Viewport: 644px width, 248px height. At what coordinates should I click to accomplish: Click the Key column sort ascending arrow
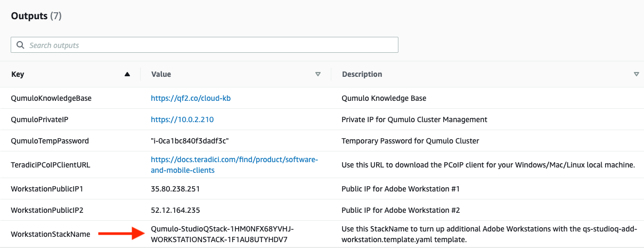(x=127, y=74)
